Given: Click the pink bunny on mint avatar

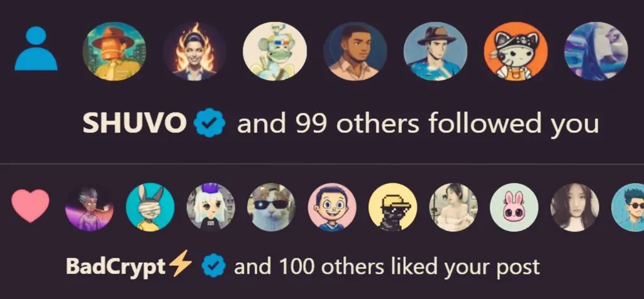Looking at the screenshot, I should click(x=514, y=207).
